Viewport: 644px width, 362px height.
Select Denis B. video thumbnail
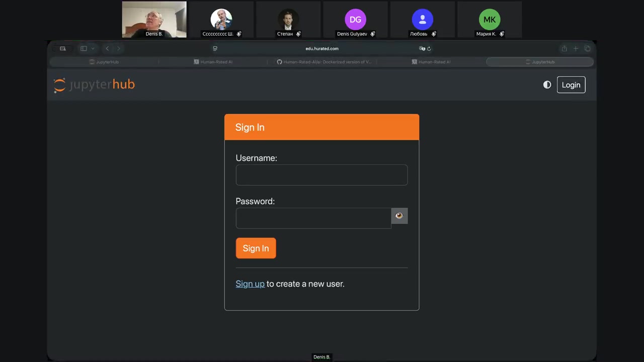tap(154, 19)
